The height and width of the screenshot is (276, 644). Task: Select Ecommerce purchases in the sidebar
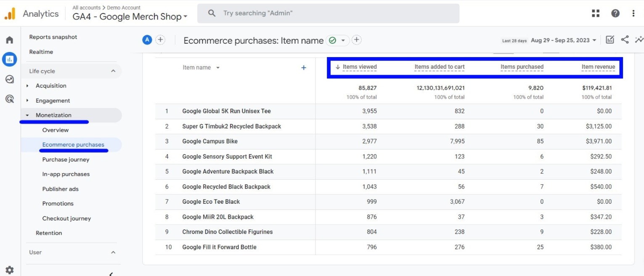click(x=73, y=145)
